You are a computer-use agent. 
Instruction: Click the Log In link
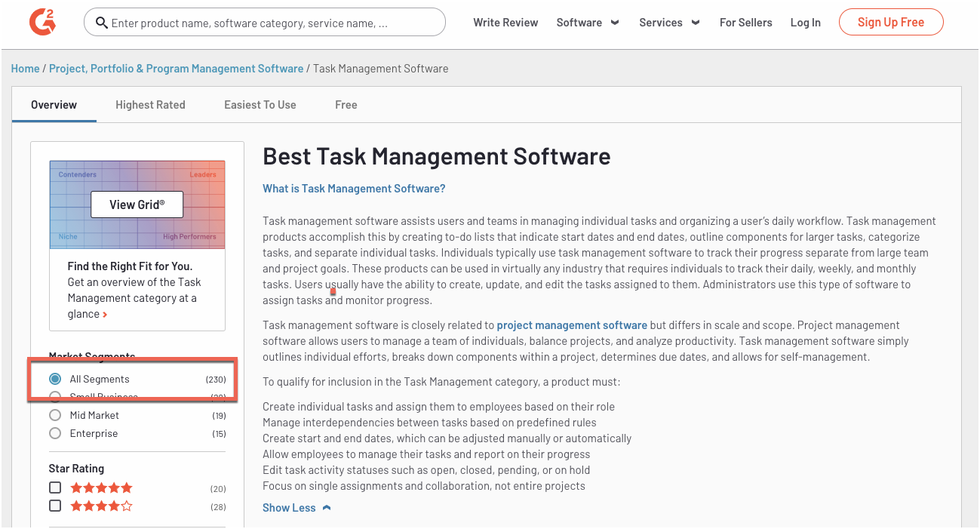tap(806, 23)
